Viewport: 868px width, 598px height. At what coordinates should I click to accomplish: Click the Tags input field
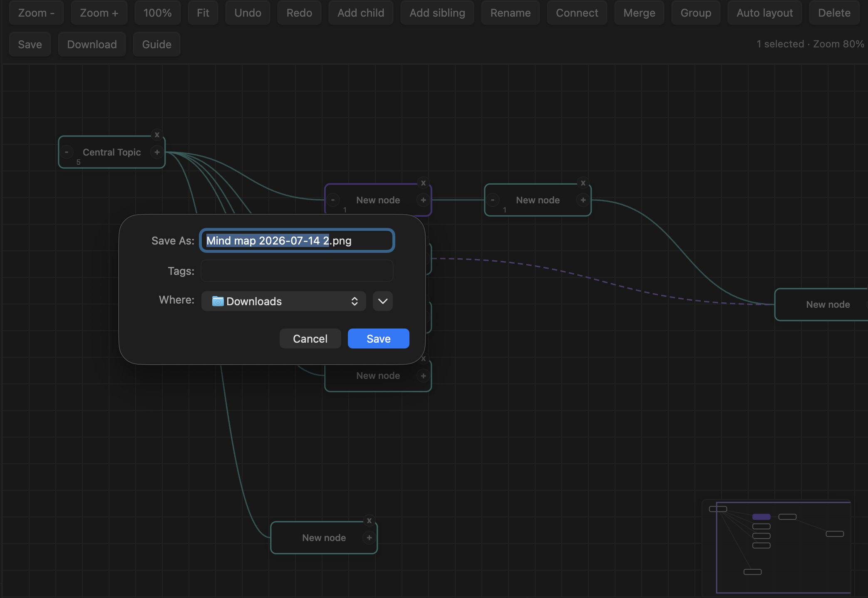click(x=297, y=271)
